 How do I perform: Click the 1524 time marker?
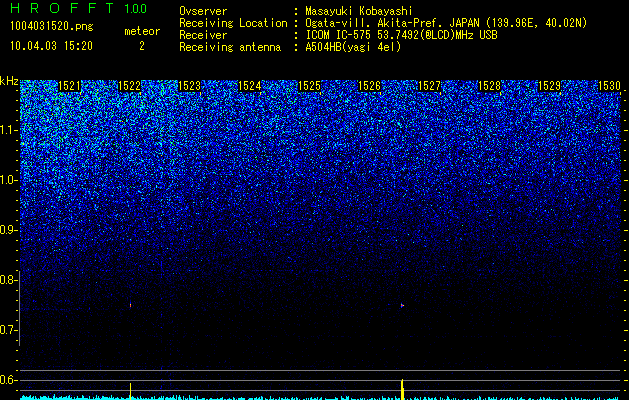[250, 86]
